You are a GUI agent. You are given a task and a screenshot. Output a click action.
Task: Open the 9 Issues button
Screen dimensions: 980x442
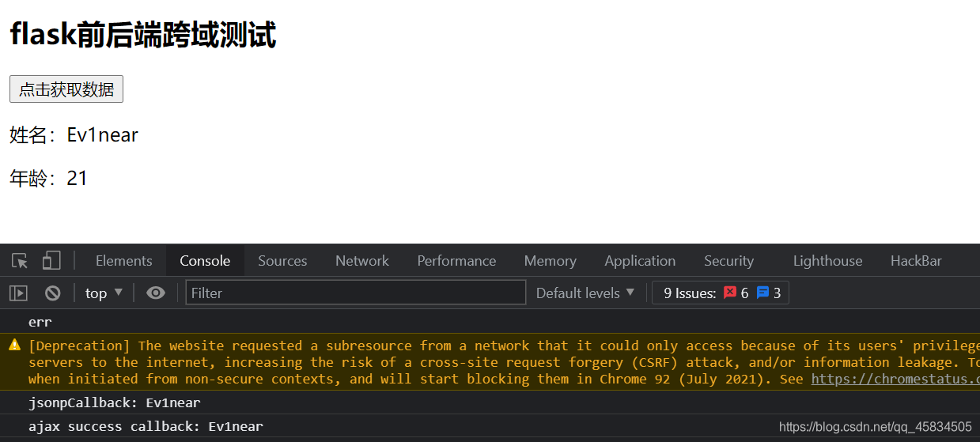coord(720,293)
